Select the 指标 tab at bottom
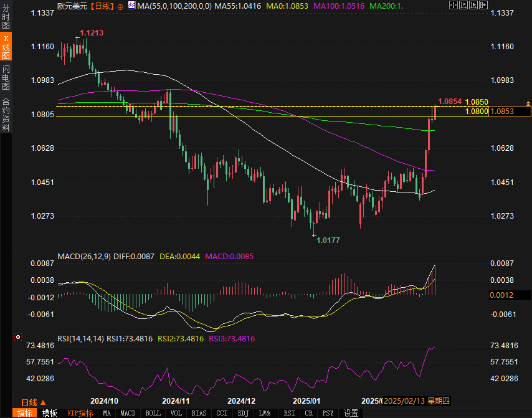This screenshot has width=532, height=418. pos(25,413)
